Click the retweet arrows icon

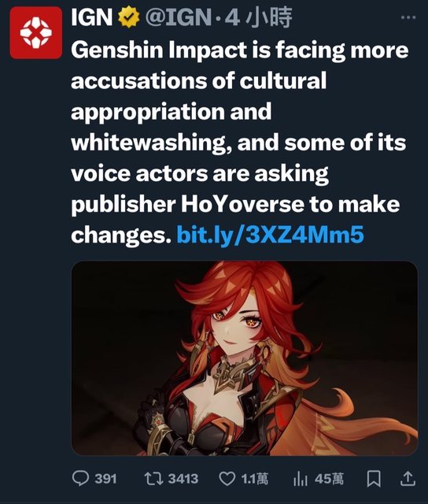(153, 478)
